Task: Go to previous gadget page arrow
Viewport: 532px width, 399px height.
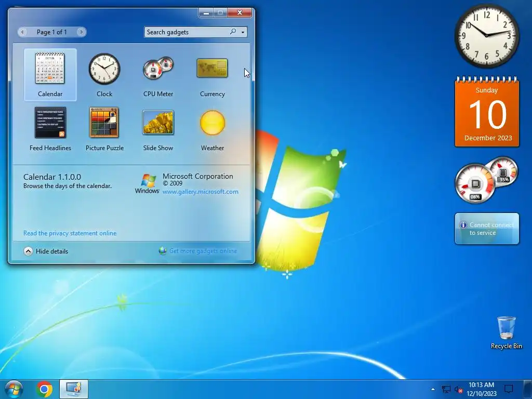Action: click(x=22, y=32)
